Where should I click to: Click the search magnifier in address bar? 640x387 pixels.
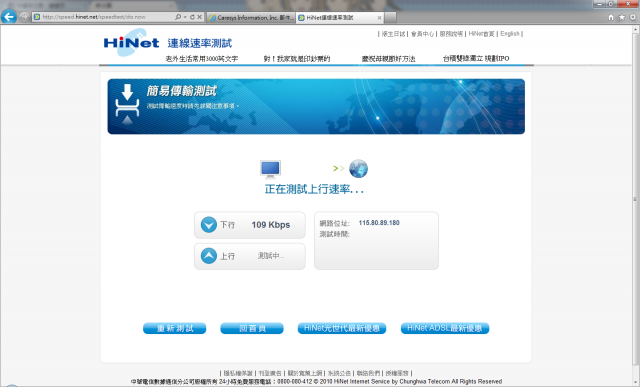click(178, 17)
